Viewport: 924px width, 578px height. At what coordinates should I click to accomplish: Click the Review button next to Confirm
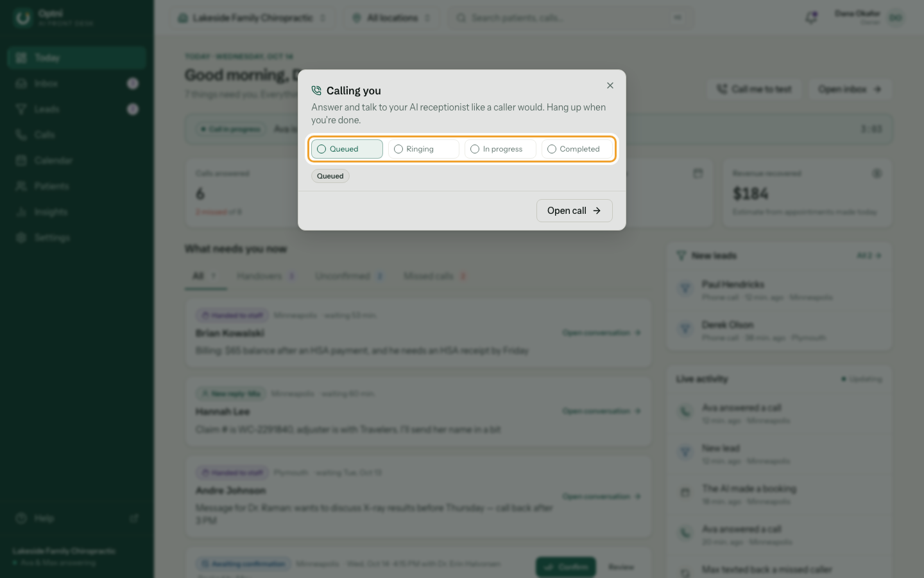[x=621, y=566]
